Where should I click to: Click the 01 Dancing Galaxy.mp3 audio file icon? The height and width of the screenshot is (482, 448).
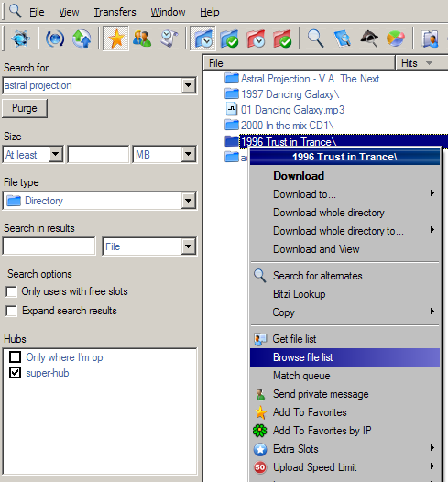pos(232,109)
